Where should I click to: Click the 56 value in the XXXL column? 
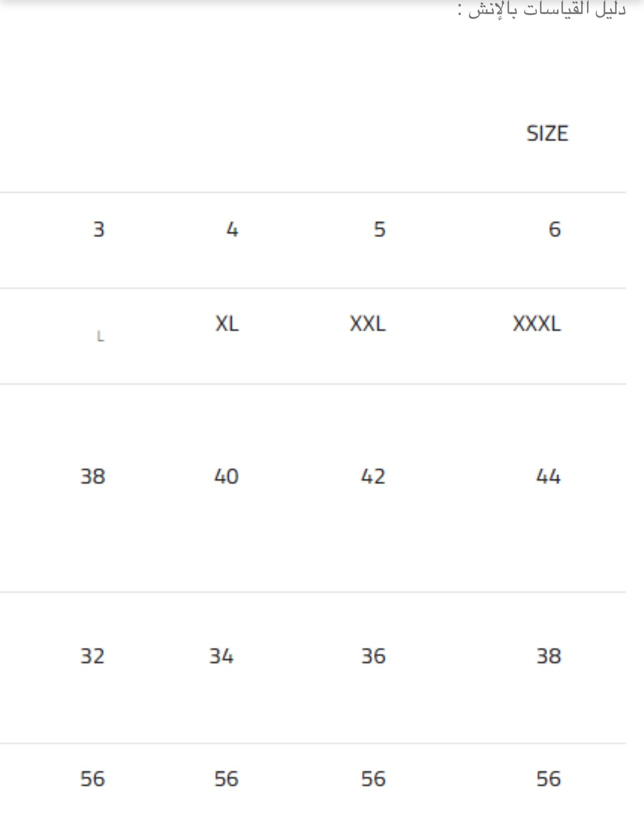549,779
